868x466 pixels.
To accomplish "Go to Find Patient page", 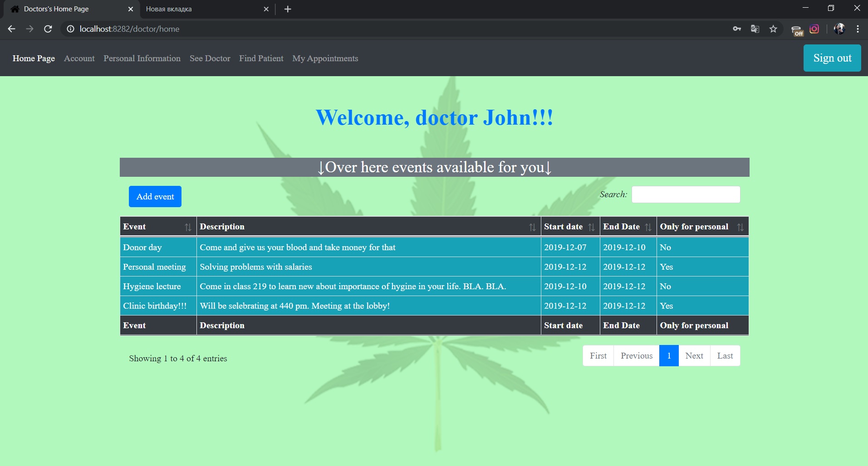I will tap(261, 58).
